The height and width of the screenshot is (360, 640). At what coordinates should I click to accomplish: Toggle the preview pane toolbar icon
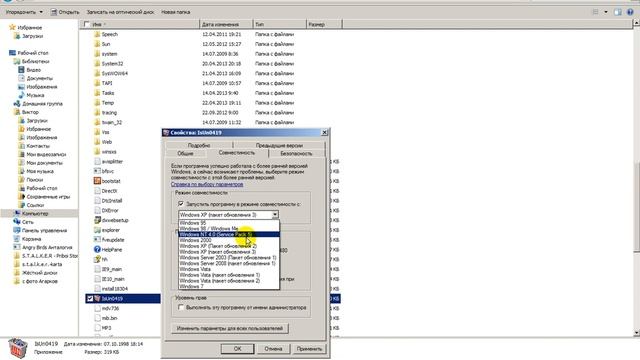(x=618, y=12)
